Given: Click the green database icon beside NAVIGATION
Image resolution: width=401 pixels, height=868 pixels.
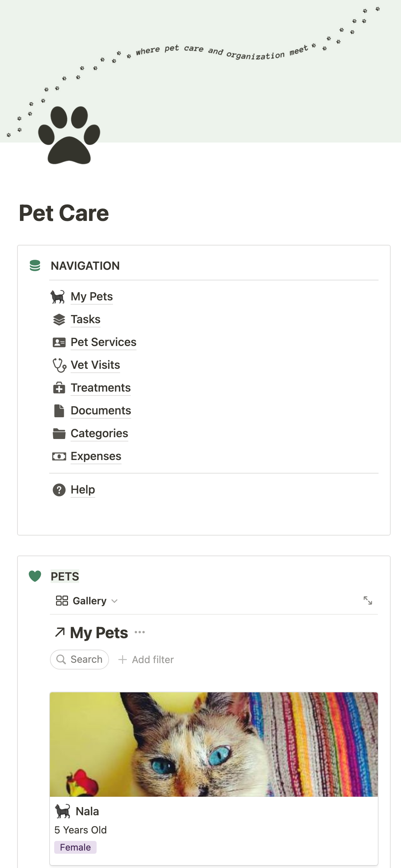Looking at the screenshot, I should (x=35, y=266).
